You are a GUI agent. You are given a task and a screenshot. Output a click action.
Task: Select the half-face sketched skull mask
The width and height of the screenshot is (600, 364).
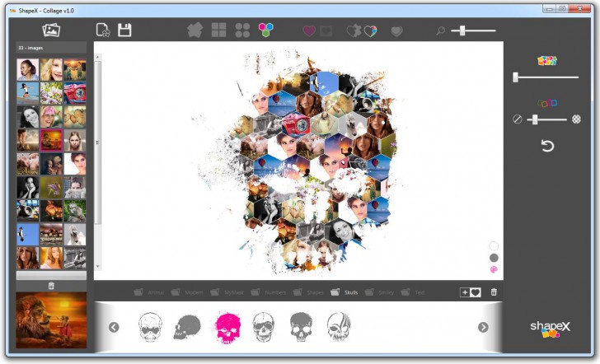tap(339, 327)
